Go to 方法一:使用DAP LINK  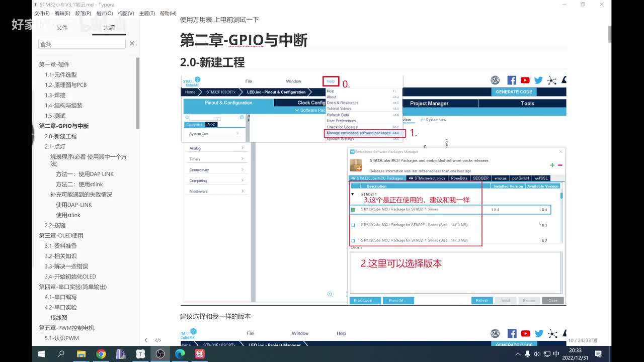(85, 174)
